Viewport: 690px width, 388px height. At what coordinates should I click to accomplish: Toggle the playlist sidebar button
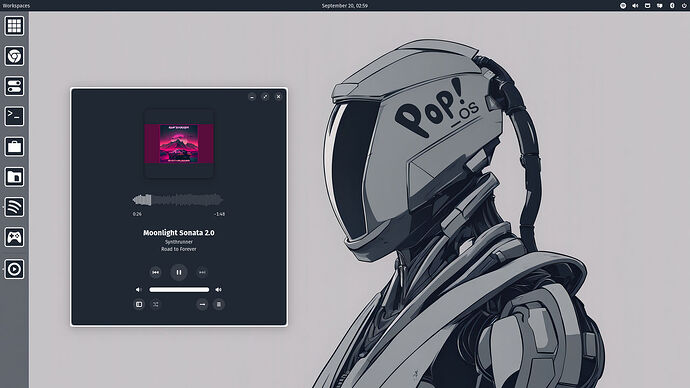[139, 304]
